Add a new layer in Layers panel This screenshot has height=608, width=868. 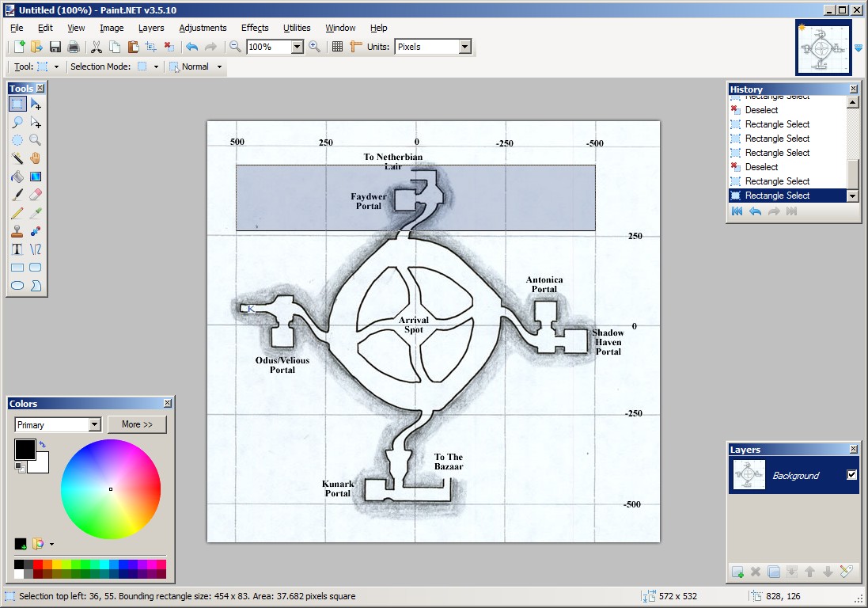(x=737, y=572)
